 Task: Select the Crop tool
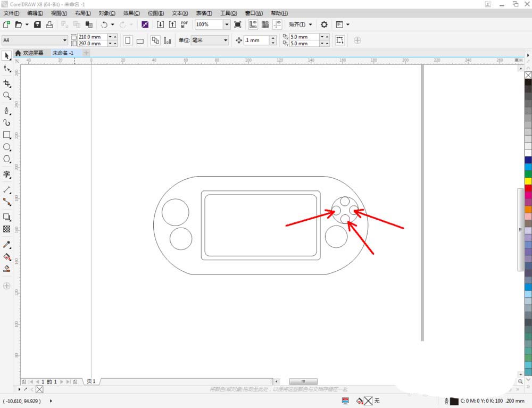pos(6,84)
